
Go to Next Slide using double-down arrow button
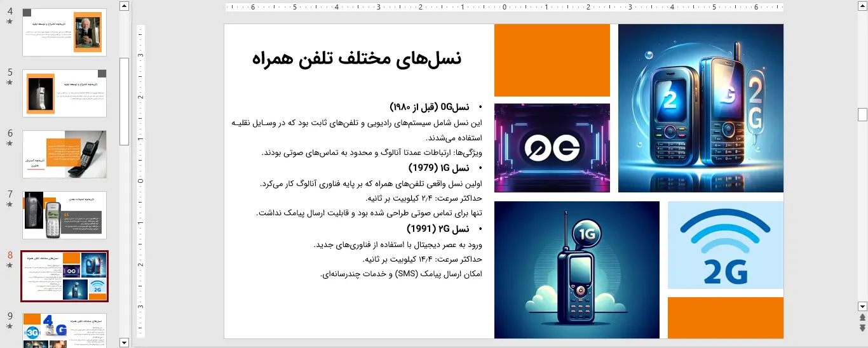pyautogui.click(x=862, y=328)
